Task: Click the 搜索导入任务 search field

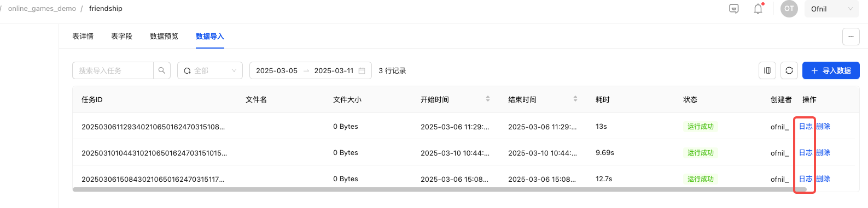Action: [x=113, y=70]
